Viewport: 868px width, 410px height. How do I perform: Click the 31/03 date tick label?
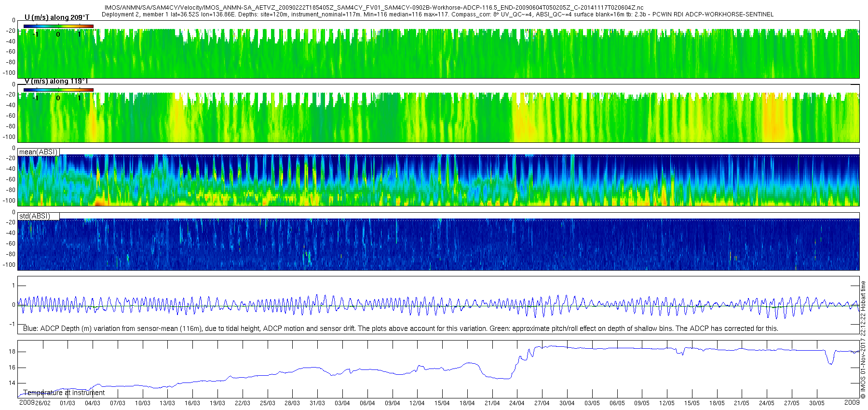(x=317, y=403)
